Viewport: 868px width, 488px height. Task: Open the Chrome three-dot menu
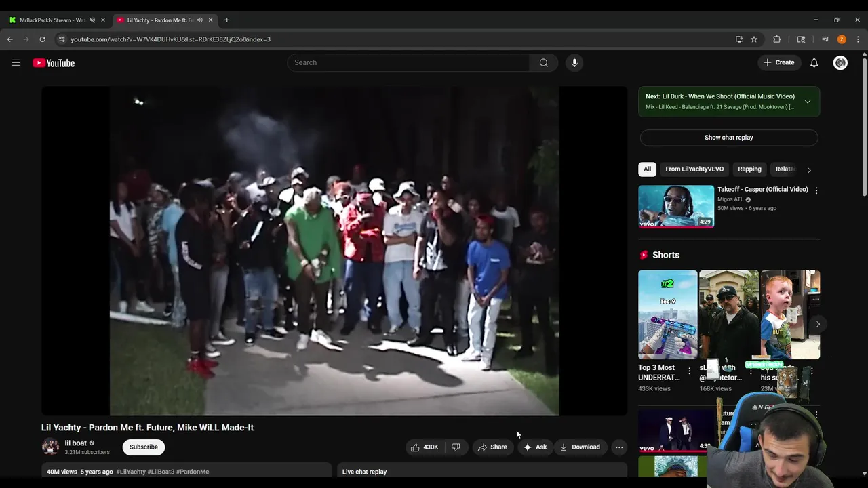coord(858,39)
